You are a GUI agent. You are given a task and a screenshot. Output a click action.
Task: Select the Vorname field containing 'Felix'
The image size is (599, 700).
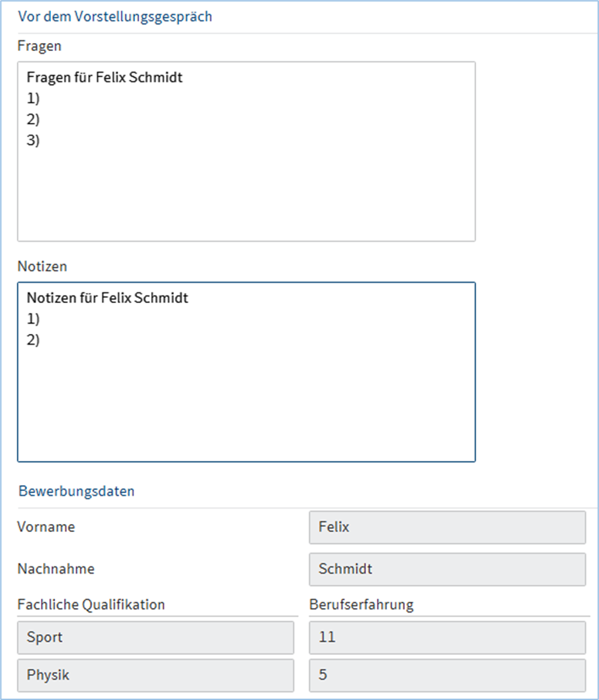[x=447, y=527]
